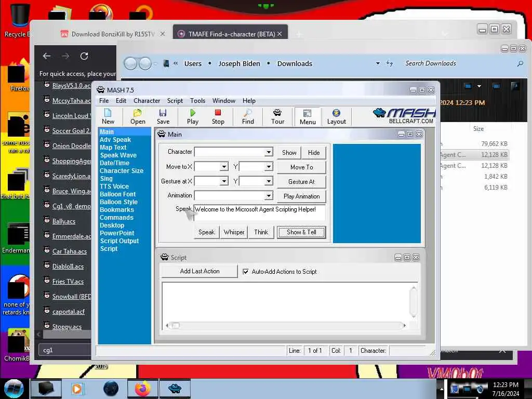
Task: Click into the Speak text field
Action: 260,212
